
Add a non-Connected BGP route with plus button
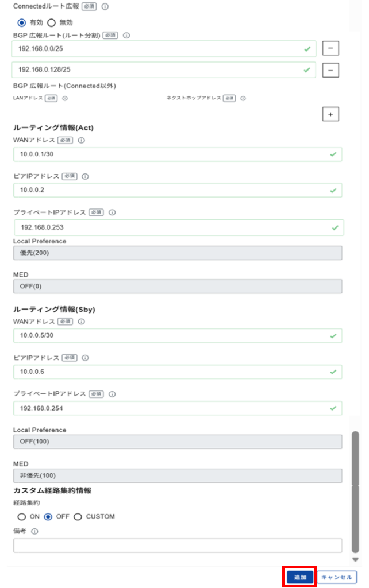coord(330,114)
